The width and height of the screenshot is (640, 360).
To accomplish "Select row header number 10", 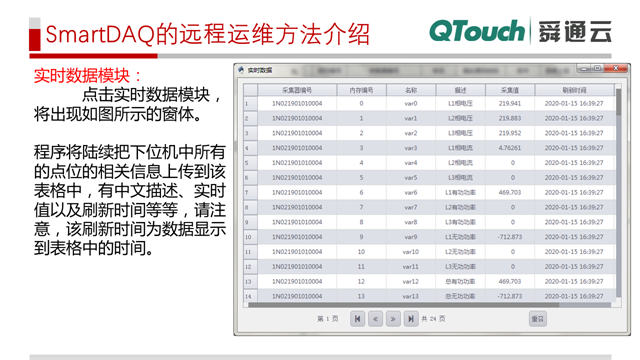I will click(250, 237).
